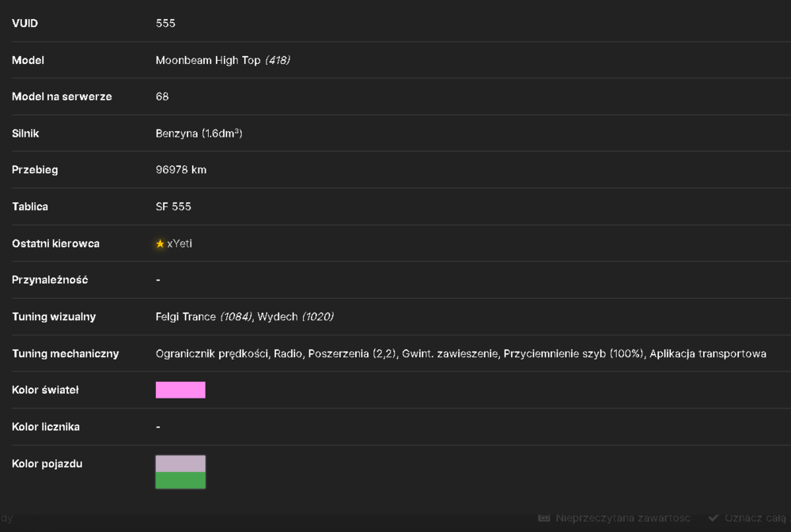Click the pink Kolor świateł swatch
Screen dimensions: 791x532
click(x=180, y=390)
